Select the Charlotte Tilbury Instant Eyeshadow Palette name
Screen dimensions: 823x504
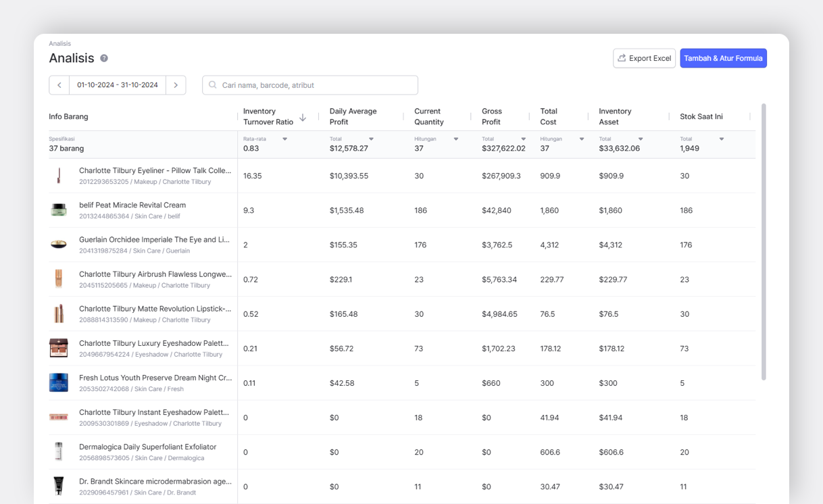tap(154, 412)
